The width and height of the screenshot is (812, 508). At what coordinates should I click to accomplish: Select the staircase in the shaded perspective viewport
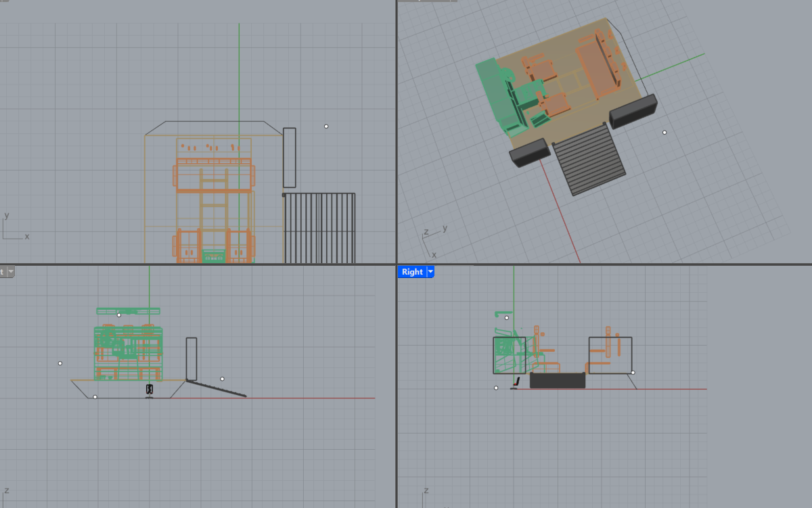(589, 158)
